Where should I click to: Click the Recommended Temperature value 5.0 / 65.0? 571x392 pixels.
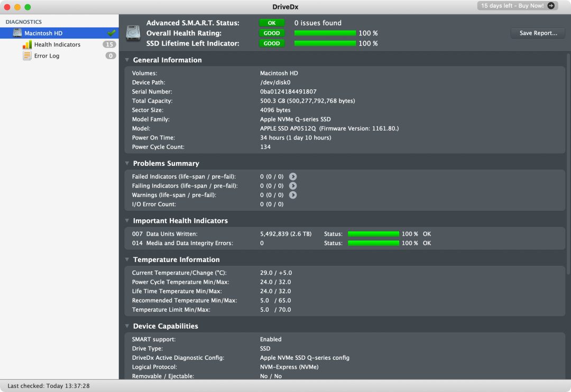[275, 301]
